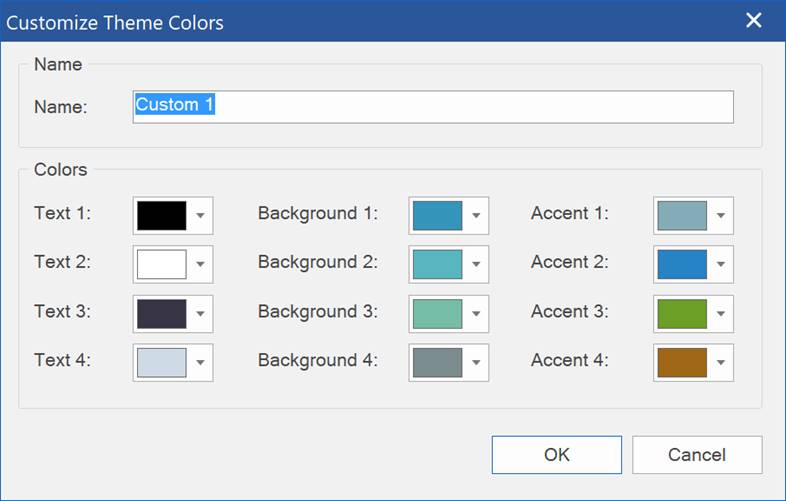Click the Cancel button
The height and width of the screenshot is (501, 786).
pyautogui.click(x=697, y=455)
